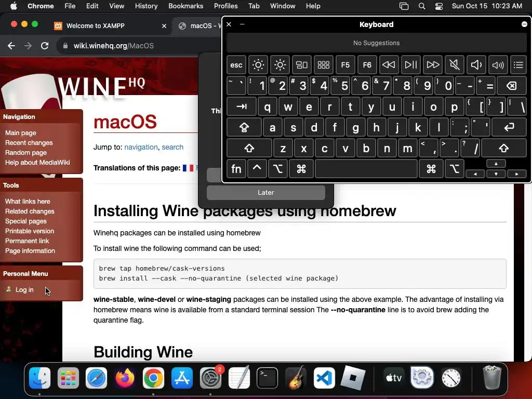Click the down arrow key on Keyboard
Viewport: 532px width, 399px height.
point(496,174)
